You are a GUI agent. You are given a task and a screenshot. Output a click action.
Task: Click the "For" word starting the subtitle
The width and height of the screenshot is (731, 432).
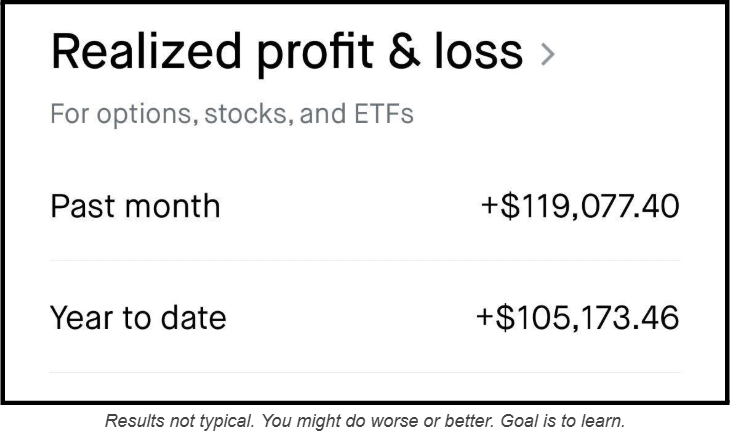tap(68, 113)
